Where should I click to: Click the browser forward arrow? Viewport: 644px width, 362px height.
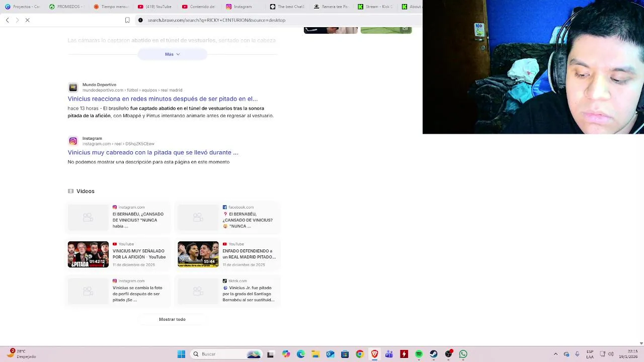coord(17,20)
